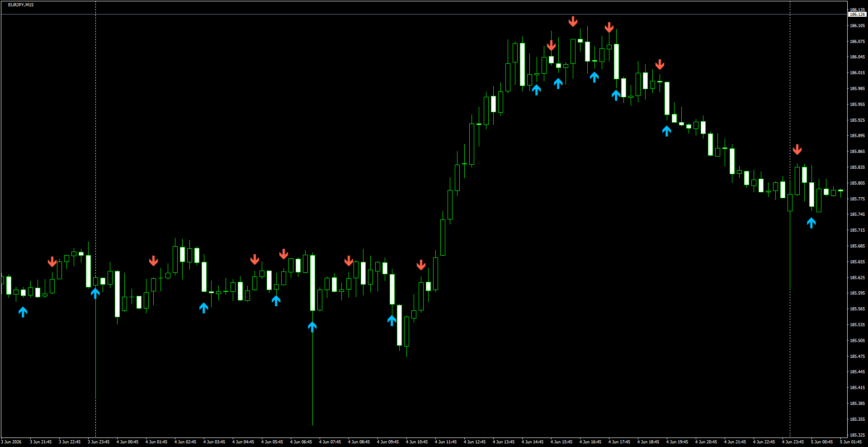Viewport: 868px width, 447px height.
Task: Click the blue buy arrow near 4 Jun 19:45 on the downtrend
Action: [667, 131]
